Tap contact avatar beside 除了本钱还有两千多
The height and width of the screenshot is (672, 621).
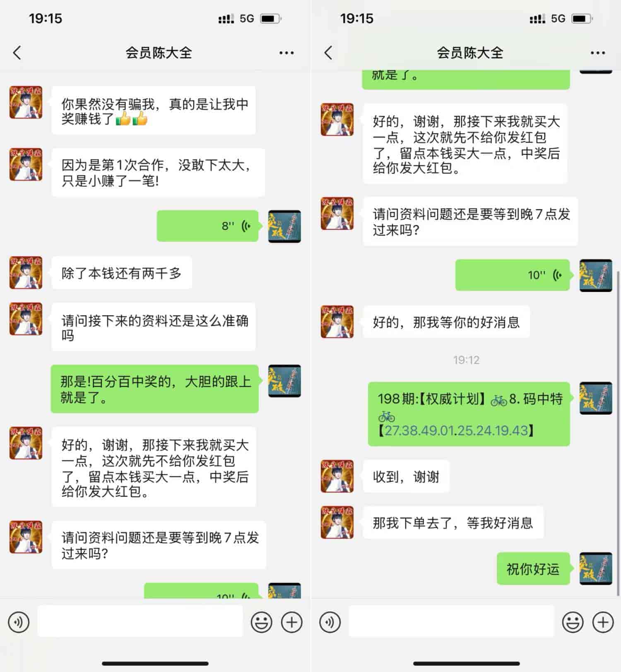(x=26, y=272)
